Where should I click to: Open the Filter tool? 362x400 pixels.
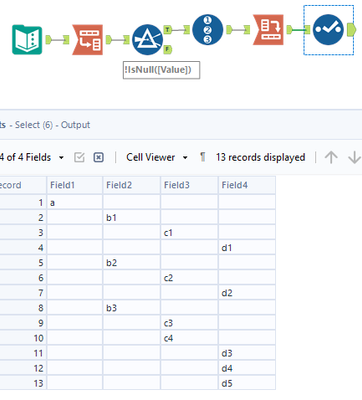(147, 40)
